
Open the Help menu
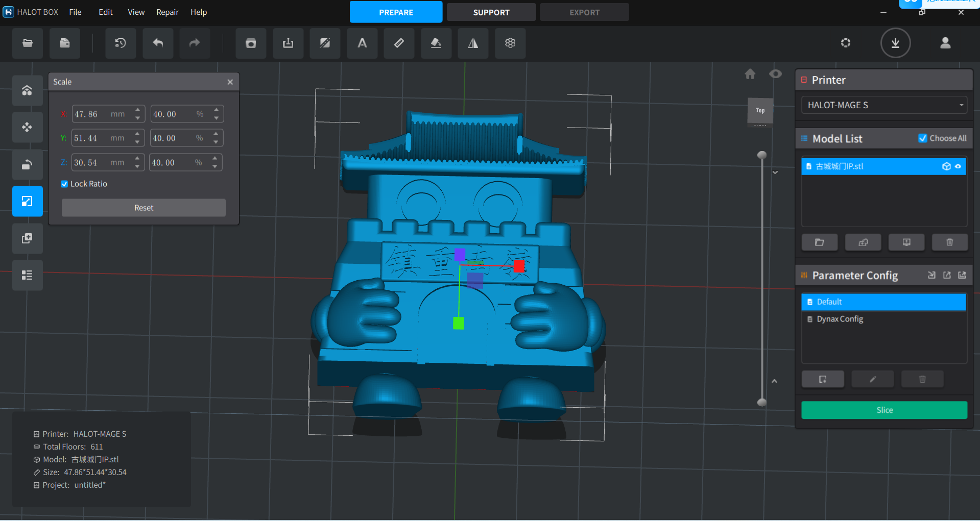[199, 12]
